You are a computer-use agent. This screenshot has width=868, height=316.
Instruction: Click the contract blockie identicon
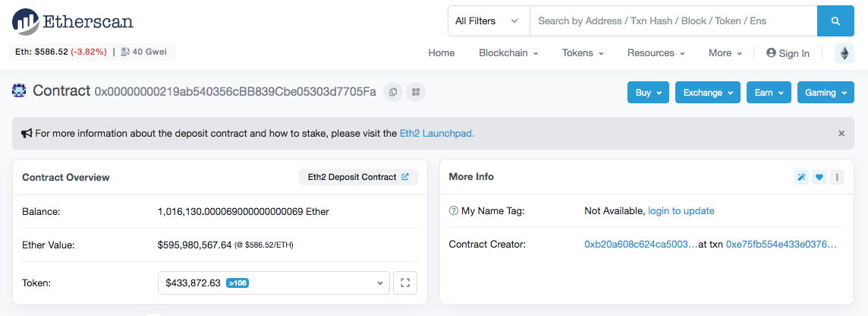20,90
